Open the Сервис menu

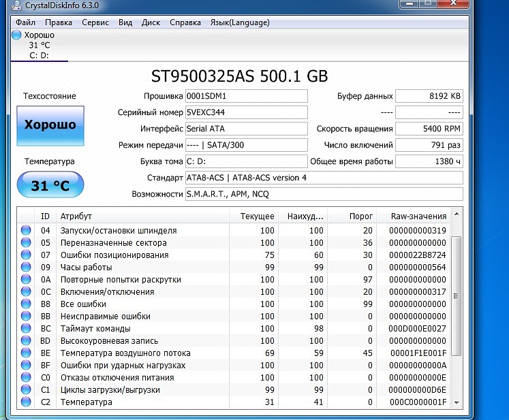click(x=95, y=22)
